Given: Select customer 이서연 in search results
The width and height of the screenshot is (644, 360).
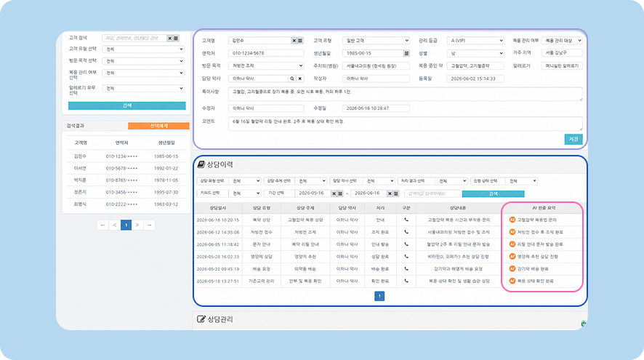Looking at the screenshot, I should click(126, 168).
